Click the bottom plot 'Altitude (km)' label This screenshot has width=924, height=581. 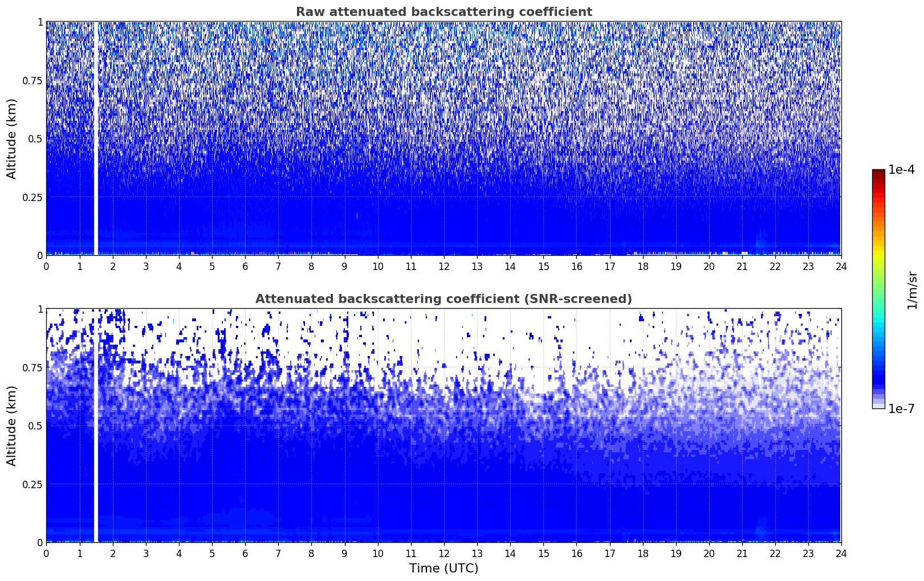click(x=12, y=425)
